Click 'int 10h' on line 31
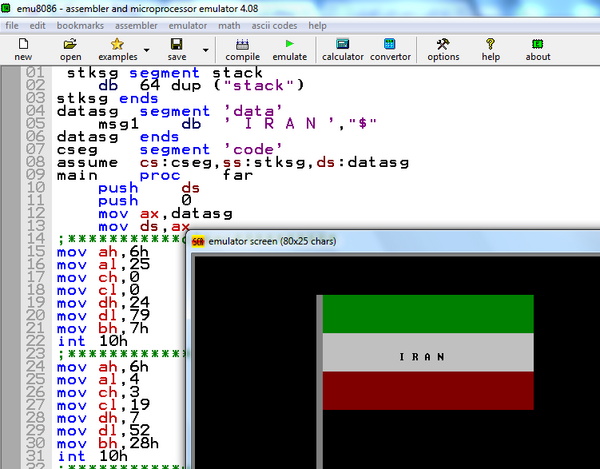 [92, 456]
